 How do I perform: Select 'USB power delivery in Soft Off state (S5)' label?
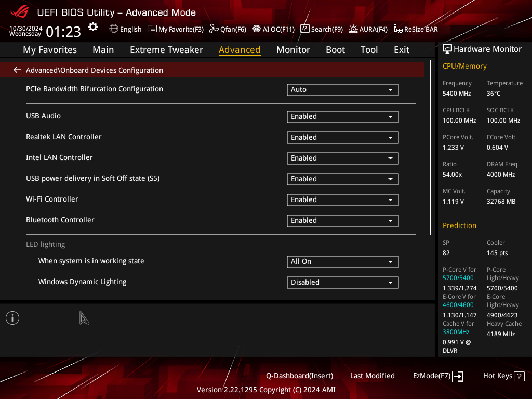point(93,179)
